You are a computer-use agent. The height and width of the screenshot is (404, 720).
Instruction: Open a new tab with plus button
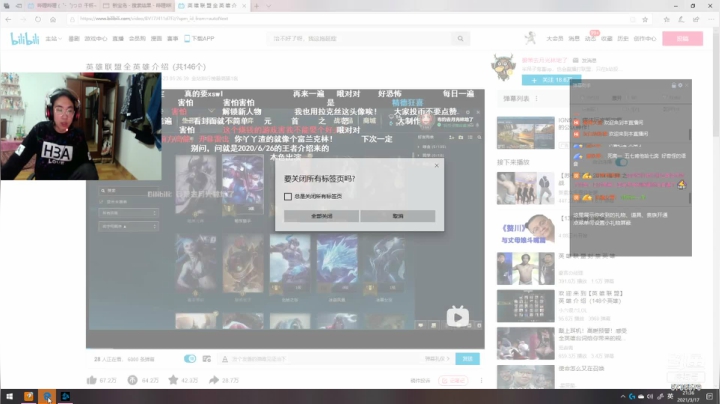(256, 6)
